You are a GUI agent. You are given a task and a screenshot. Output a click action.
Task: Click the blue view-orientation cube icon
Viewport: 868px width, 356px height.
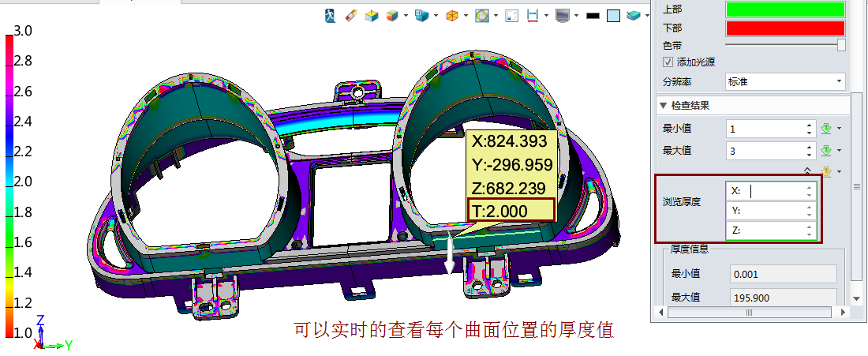[x=421, y=15]
